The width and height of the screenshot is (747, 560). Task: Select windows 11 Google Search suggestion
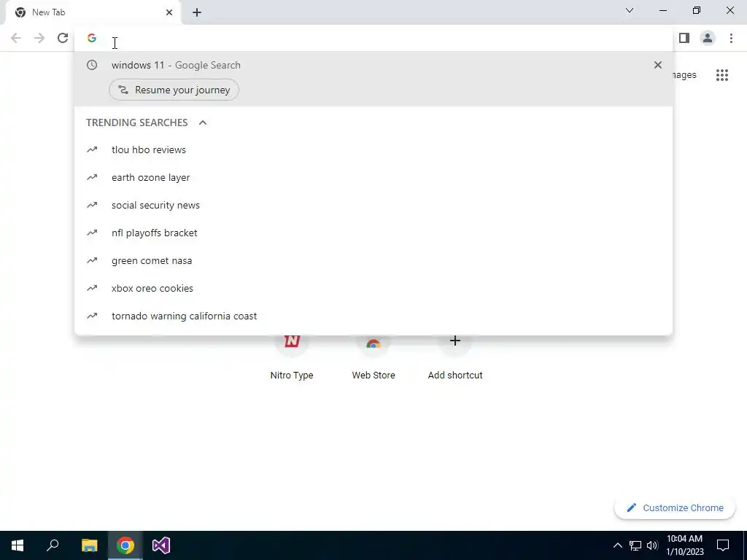coord(373,65)
